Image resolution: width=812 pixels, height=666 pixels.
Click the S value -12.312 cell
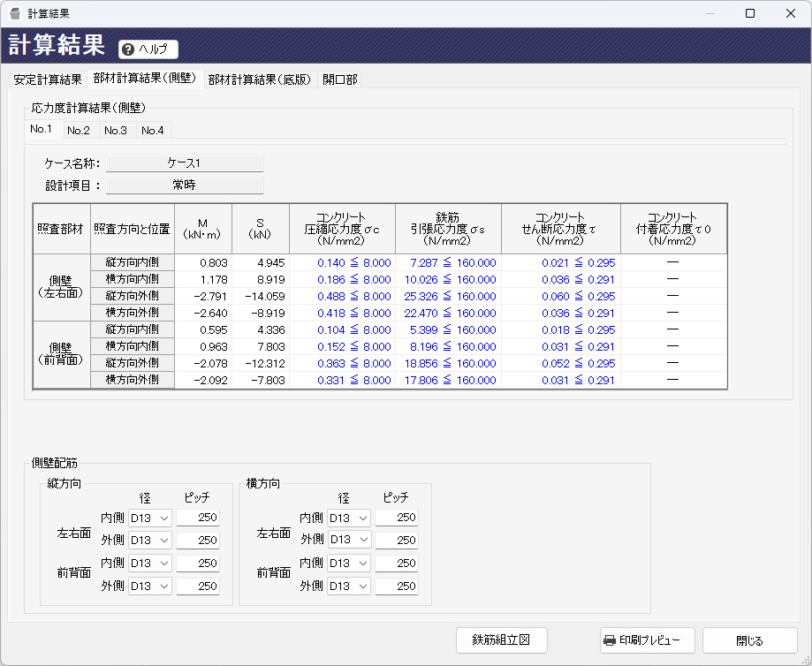[x=261, y=364]
